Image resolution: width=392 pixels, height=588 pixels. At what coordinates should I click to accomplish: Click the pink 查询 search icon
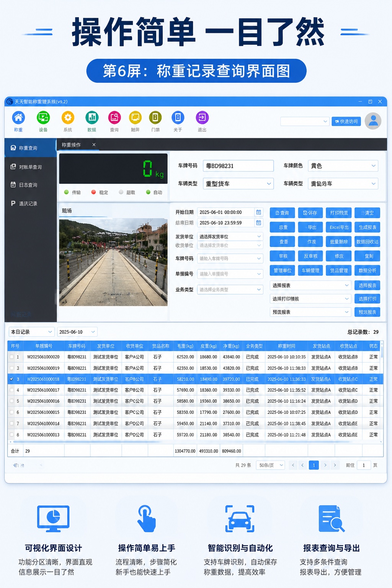(x=114, y=117)
